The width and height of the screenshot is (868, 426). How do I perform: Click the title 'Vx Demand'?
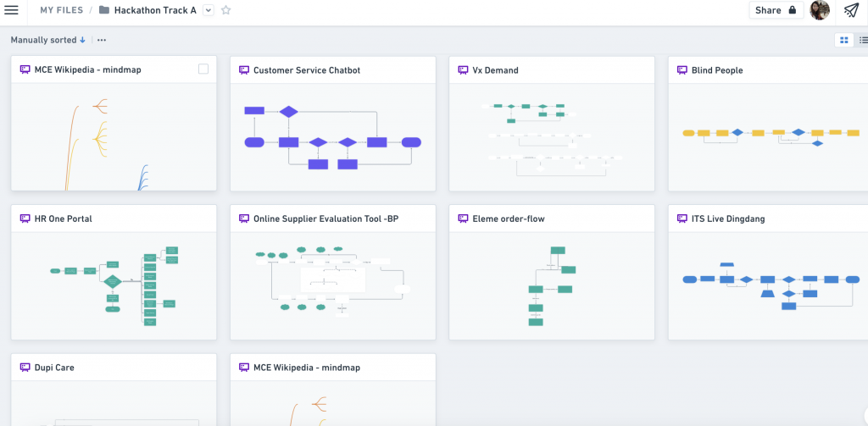pos(495,70)
